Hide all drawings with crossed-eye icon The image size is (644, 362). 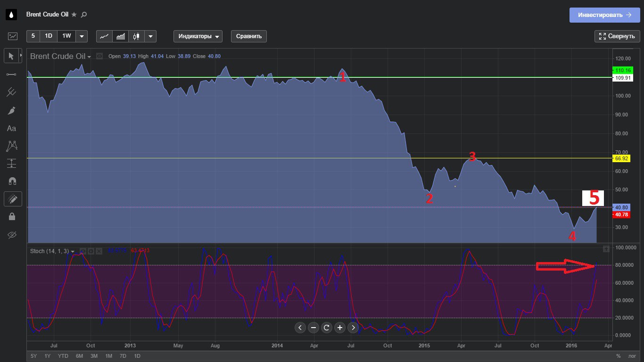[11, 235]
